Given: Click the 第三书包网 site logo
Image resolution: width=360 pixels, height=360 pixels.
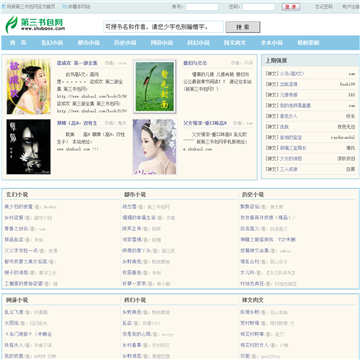Looking at the screenshot, I should click(35, 24).
